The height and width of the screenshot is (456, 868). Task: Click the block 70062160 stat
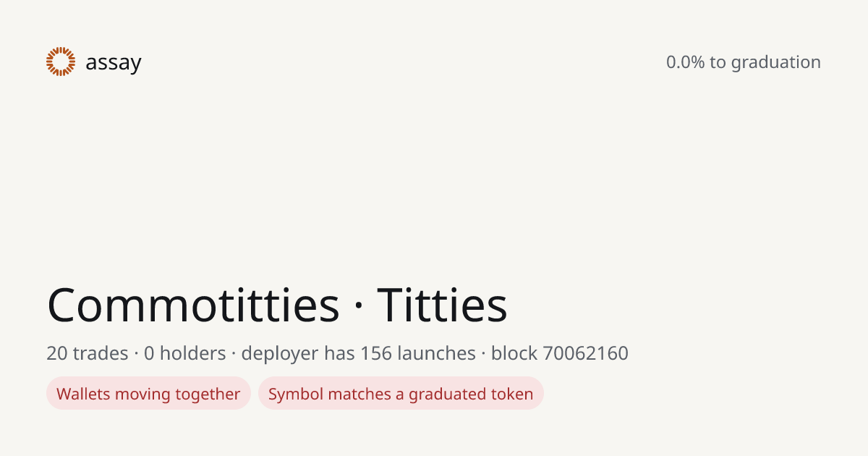click(x=560, y=354)
